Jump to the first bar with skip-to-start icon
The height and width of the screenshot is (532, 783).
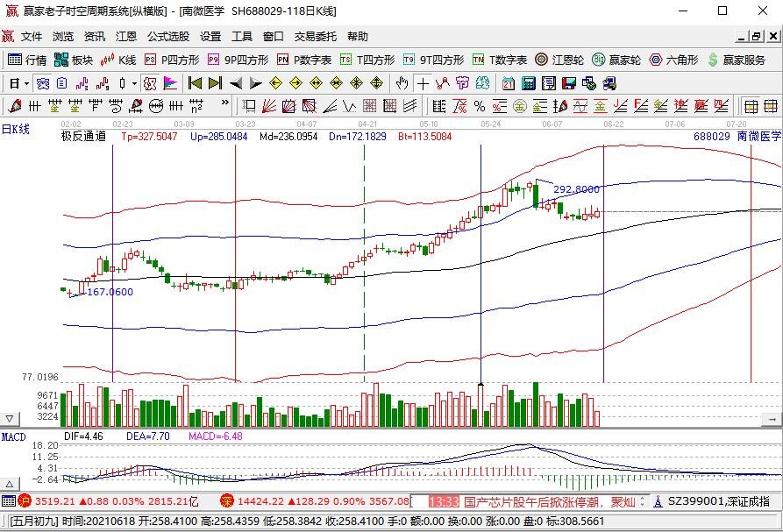point(195,83)
